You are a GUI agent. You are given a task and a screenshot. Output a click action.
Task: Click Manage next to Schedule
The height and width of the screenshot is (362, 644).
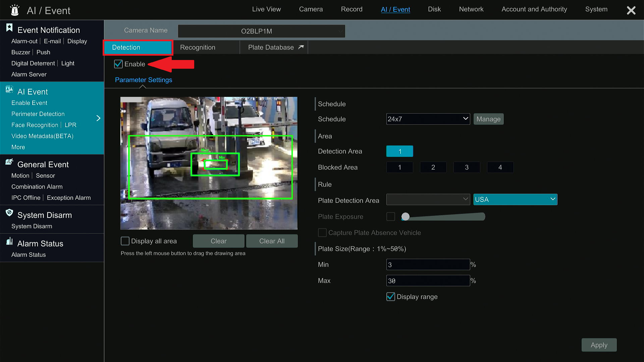[x=488, y=119]
